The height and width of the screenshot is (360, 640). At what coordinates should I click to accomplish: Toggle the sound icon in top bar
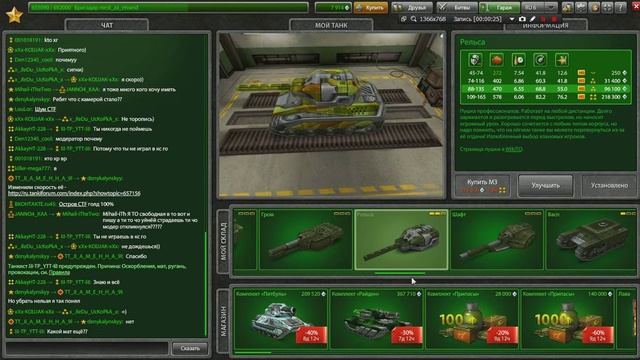coord(595,7)
